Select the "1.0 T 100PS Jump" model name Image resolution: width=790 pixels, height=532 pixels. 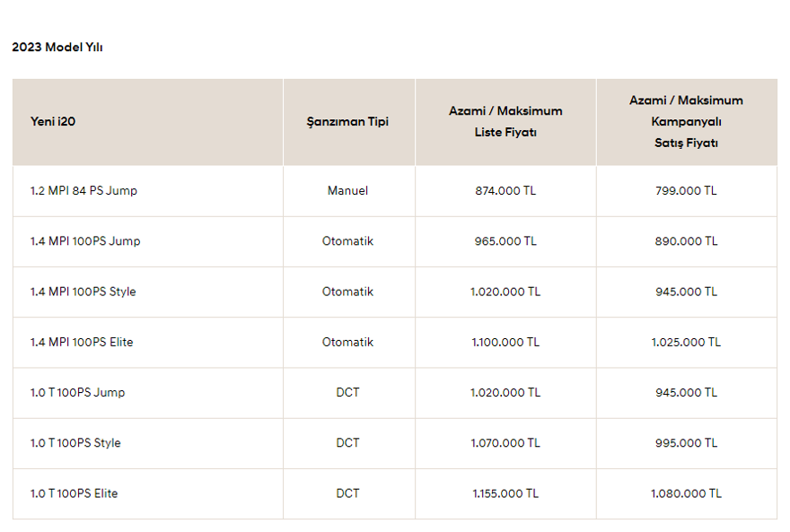(x=78, y=393)
